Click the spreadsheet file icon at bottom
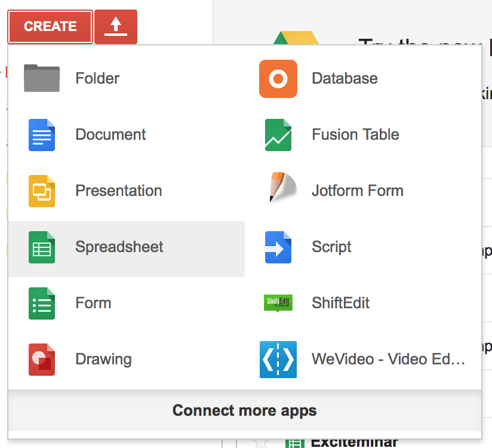The height and width of the screenshot is (448, 492). (x=294, y=443)
